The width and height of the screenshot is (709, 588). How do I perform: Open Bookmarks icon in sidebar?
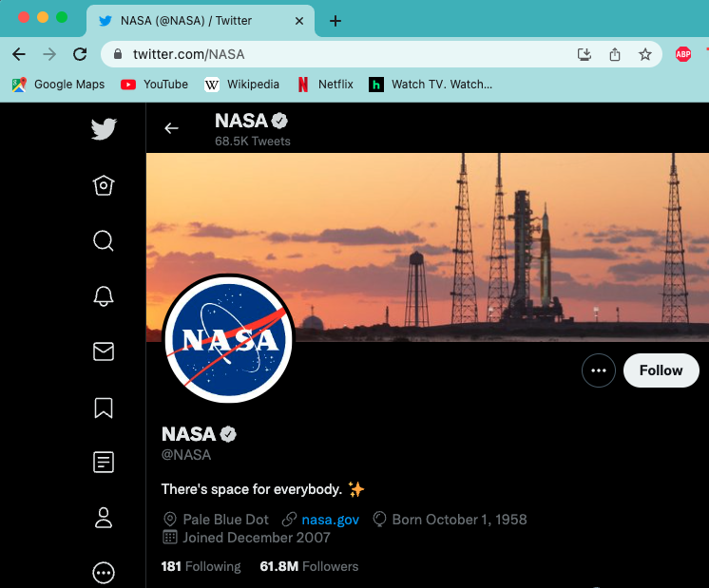[104, 408]
